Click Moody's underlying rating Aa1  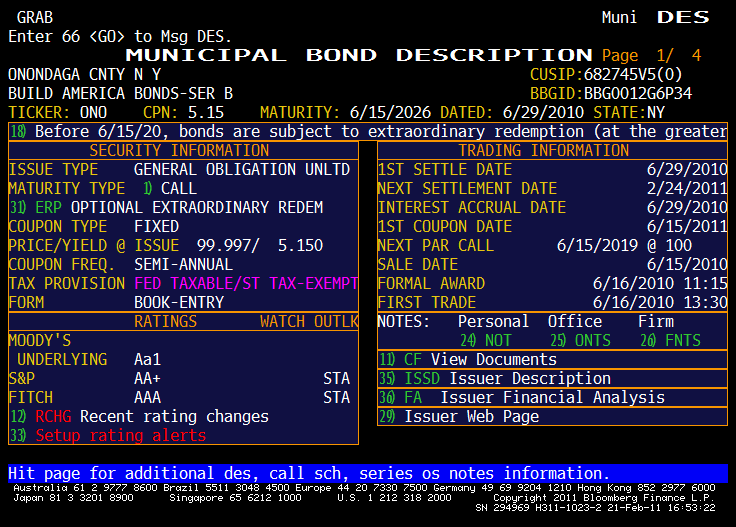[147, 359]
